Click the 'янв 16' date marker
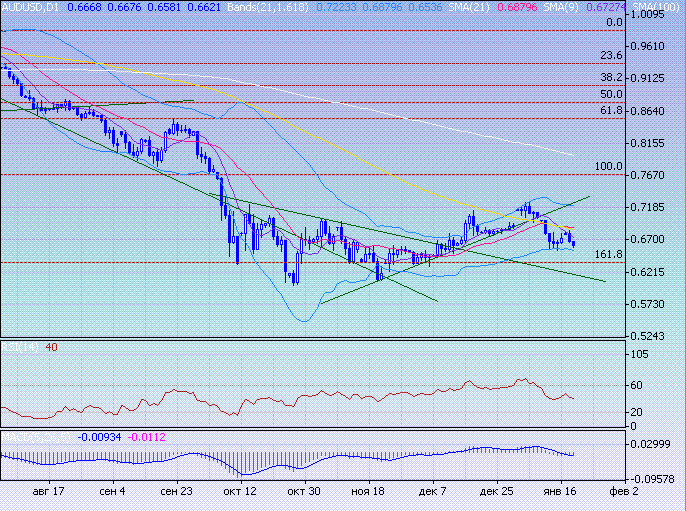This screenshot has width=686, height=511. tap(559, 492)
